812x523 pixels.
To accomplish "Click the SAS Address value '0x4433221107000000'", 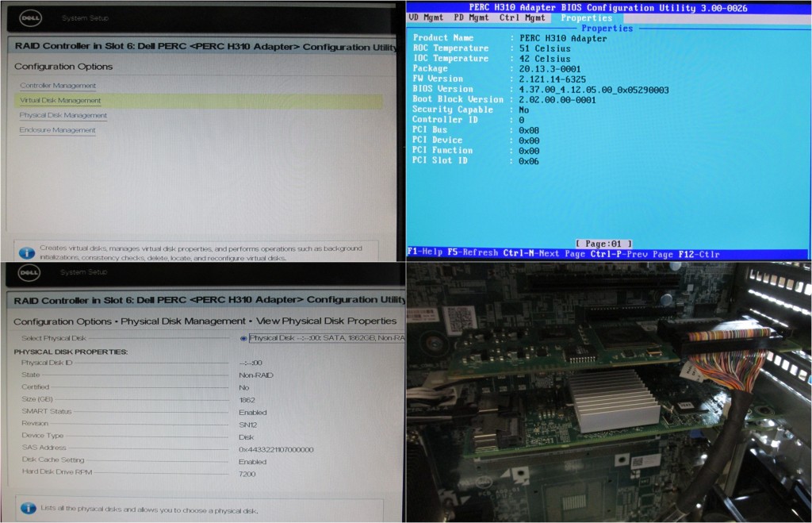I will point(276,450).
